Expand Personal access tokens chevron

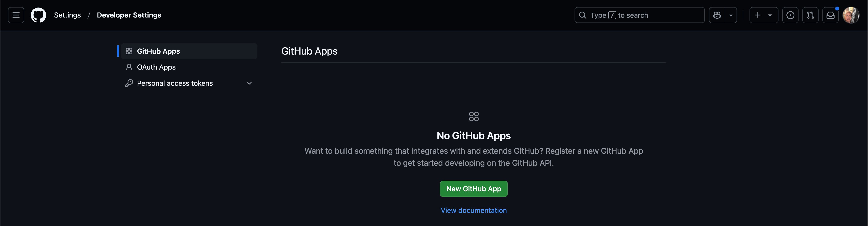tap(249, 83)
